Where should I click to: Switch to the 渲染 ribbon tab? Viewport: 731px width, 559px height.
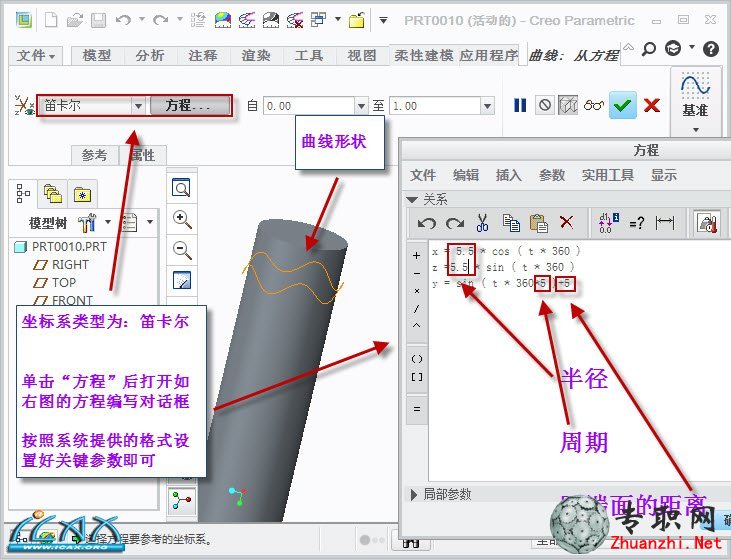click(x=256, y=55)
